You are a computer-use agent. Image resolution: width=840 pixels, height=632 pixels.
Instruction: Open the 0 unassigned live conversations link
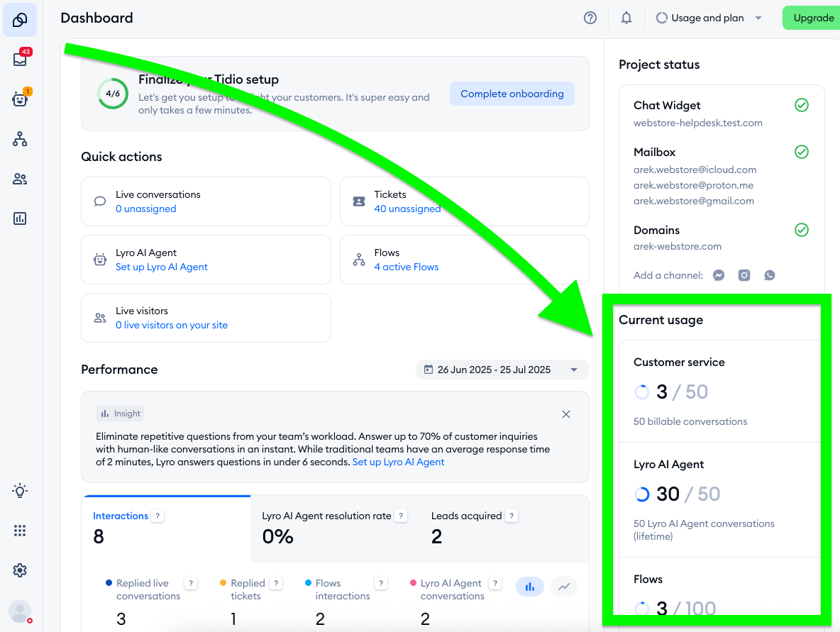[145, 209]
